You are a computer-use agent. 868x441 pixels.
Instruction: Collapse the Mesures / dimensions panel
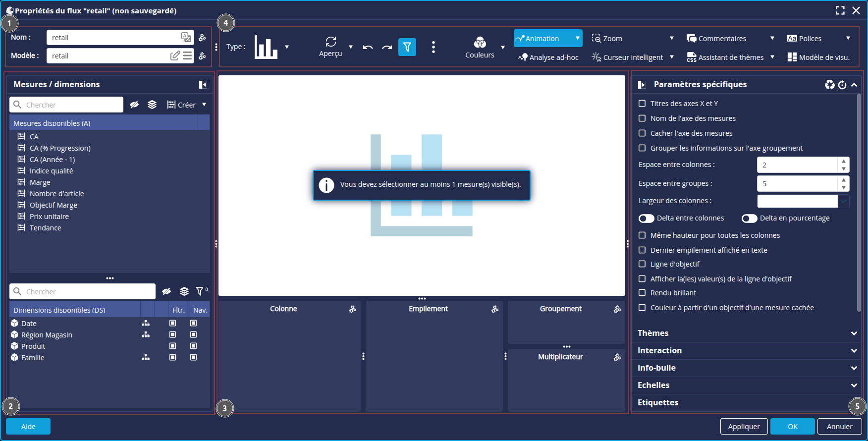pyautogui.click(x=203, y=85)
